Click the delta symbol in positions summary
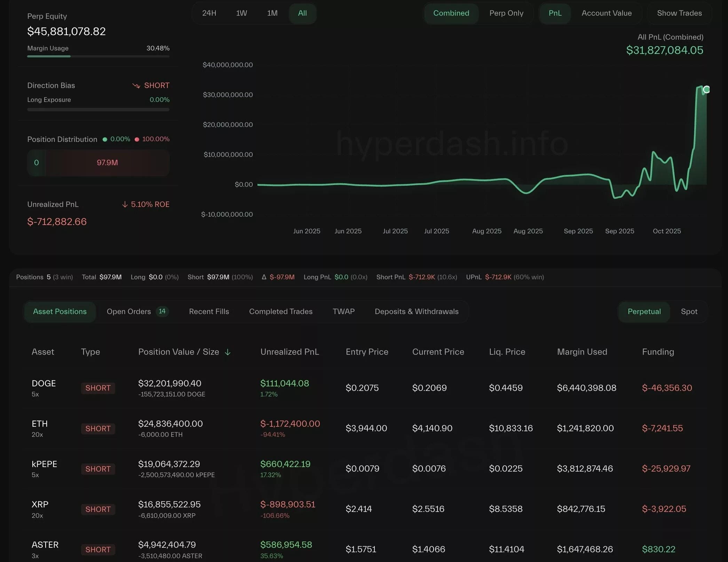This screenshot has height=562, width=728. click(264, 277)
